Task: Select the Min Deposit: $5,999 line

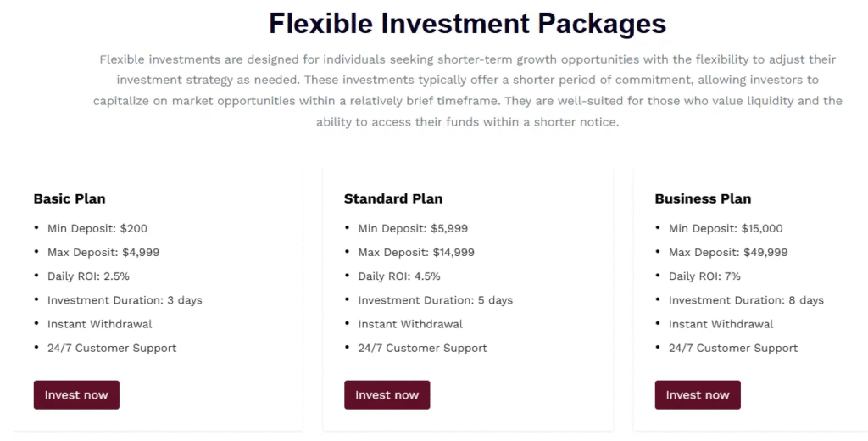Action: click(413, 228)
